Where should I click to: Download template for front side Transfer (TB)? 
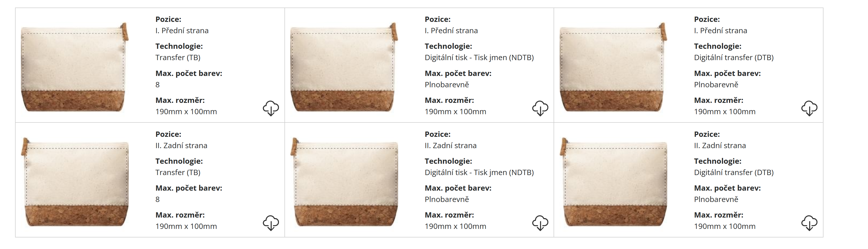(x=271, y=108)
